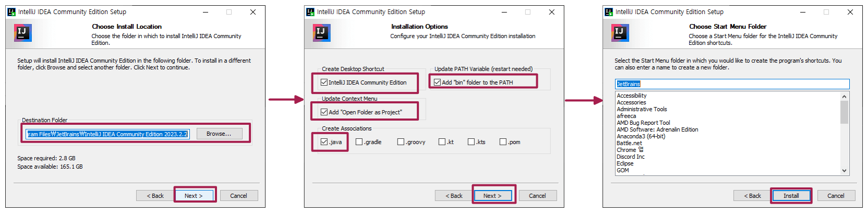Select Battle.net in the folder list
The width and height of the screenshot is (868, 213).
pos(629,143)
